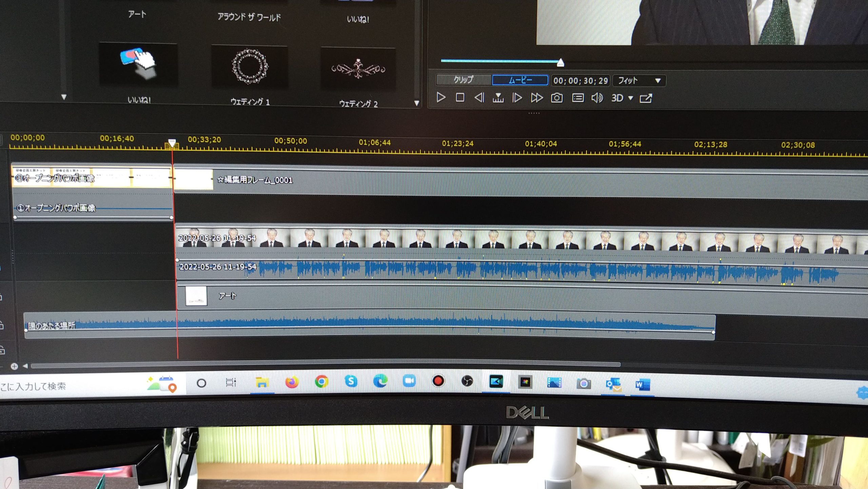This screenshot has height=489, width=868.
Task: Start playback with the Play button
Action: point(441,98)
